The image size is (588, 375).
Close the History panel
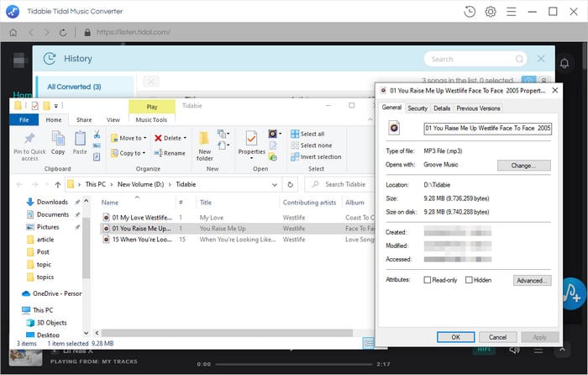point(541,59)
